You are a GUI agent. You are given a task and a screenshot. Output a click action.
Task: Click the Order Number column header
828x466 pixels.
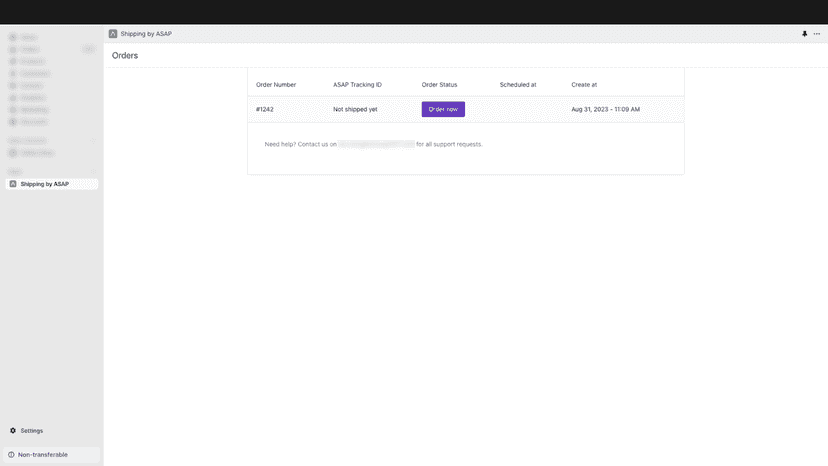276,85
